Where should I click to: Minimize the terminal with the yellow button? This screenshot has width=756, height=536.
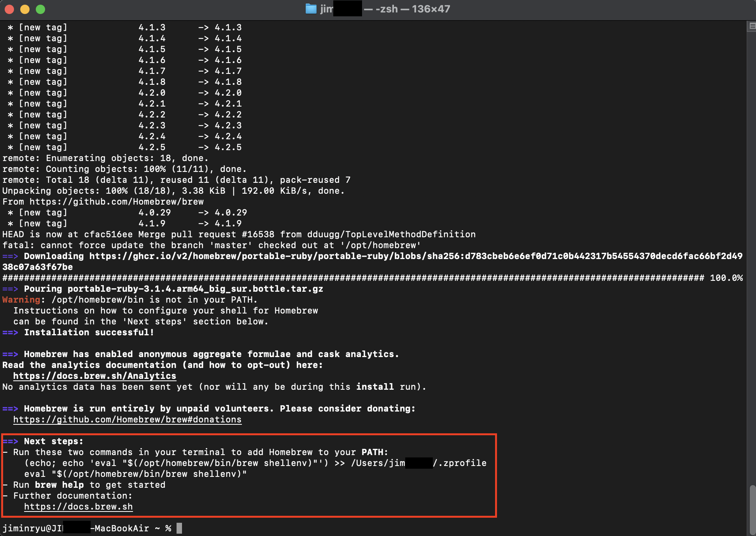tap(25, 9)
